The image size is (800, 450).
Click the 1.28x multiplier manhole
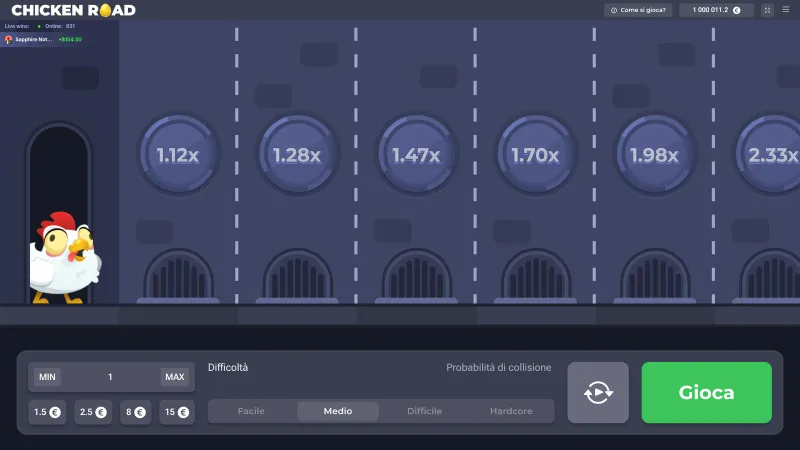pyautogui.click(x=297, y=155)
